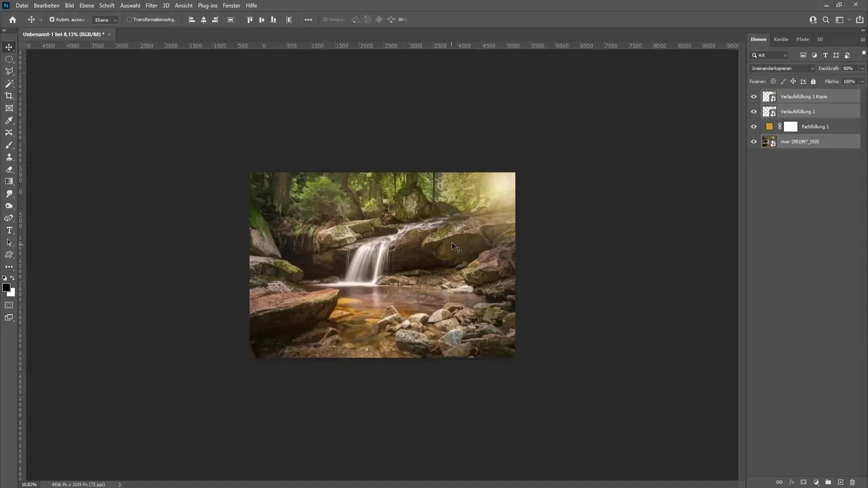
Task: Select the Crop tool
Action: tap(9, 96)
